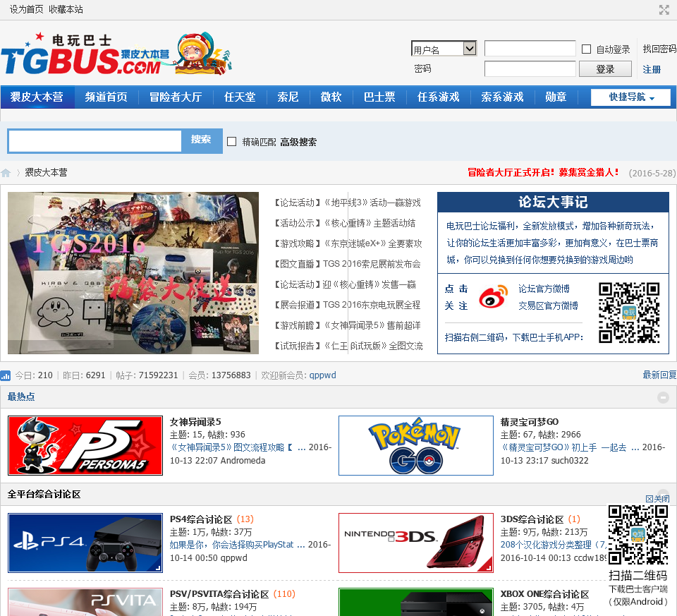Open the XBOX ONE forum banner image
Viewport: 677px width, 616px height.
click(x=416, y=602)
